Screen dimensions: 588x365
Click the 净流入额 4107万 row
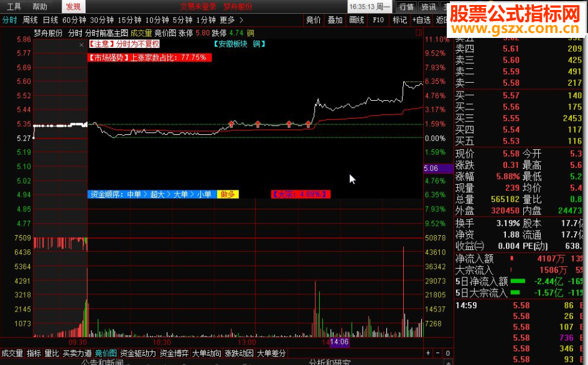[x=519, y=259]
